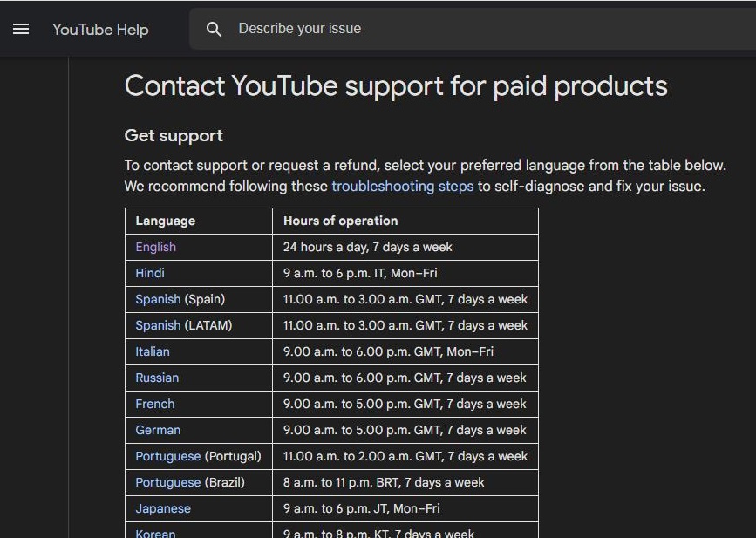Click the search magnifier icon

click(214, 29)
